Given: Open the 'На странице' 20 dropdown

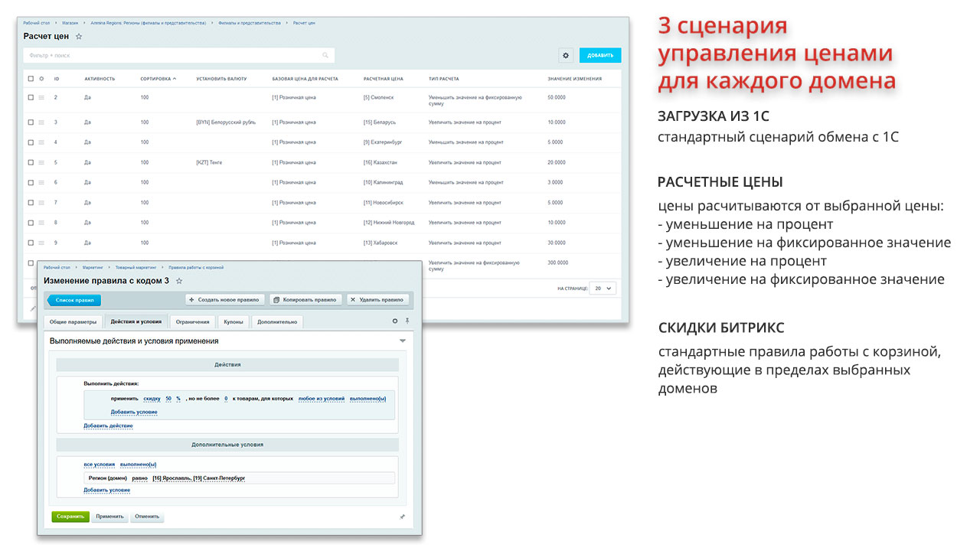Looking at the screenshot, I should tap(604, 289).
